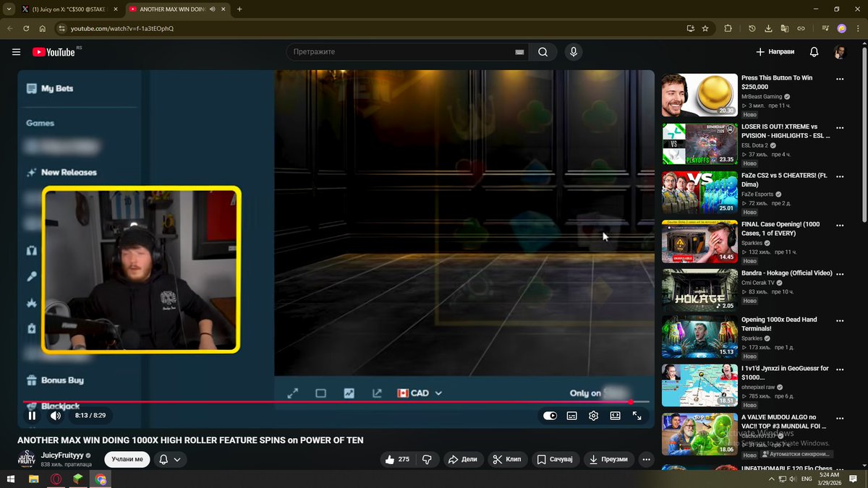Open options for Press This Button video
The width and height of the screenshot is (868, 488).
point(840,79)
